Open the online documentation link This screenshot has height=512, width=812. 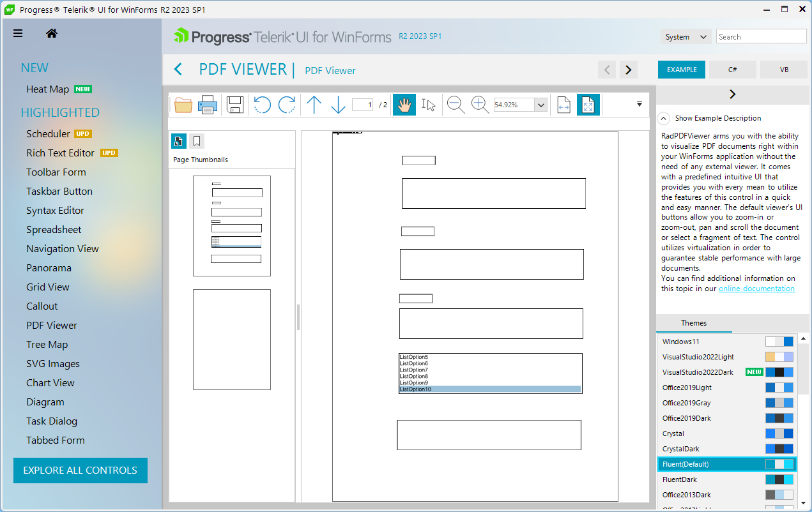click(756, 289)
